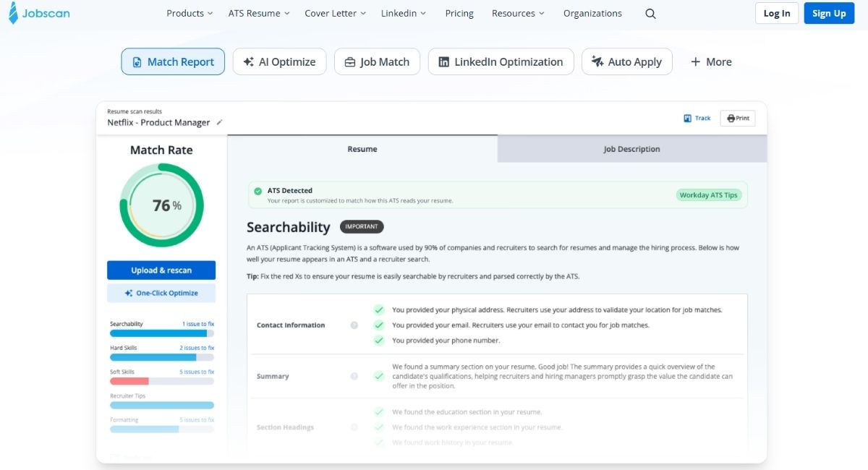Select the Match Report tab
The image size is (868, 470).
173,61
